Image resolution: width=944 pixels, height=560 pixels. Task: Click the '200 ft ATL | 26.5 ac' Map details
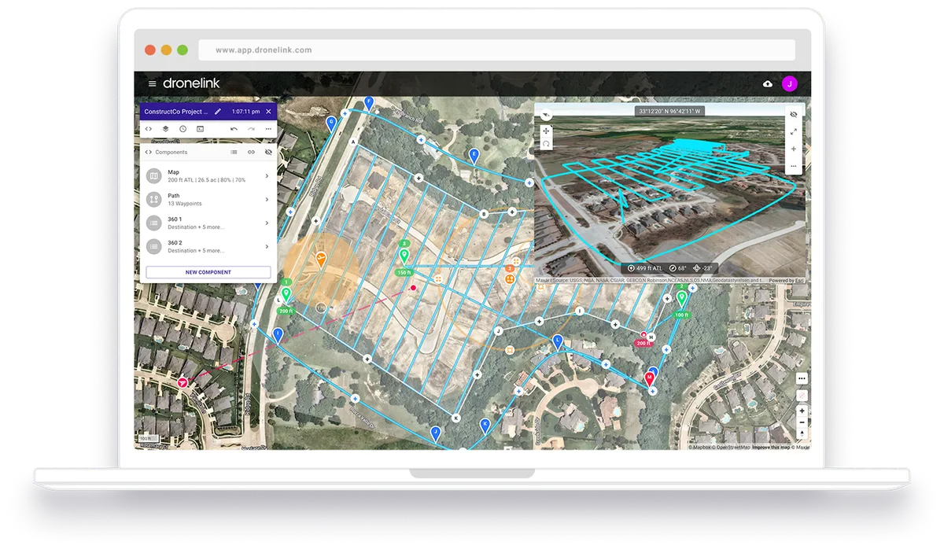(x=207, y=180)
